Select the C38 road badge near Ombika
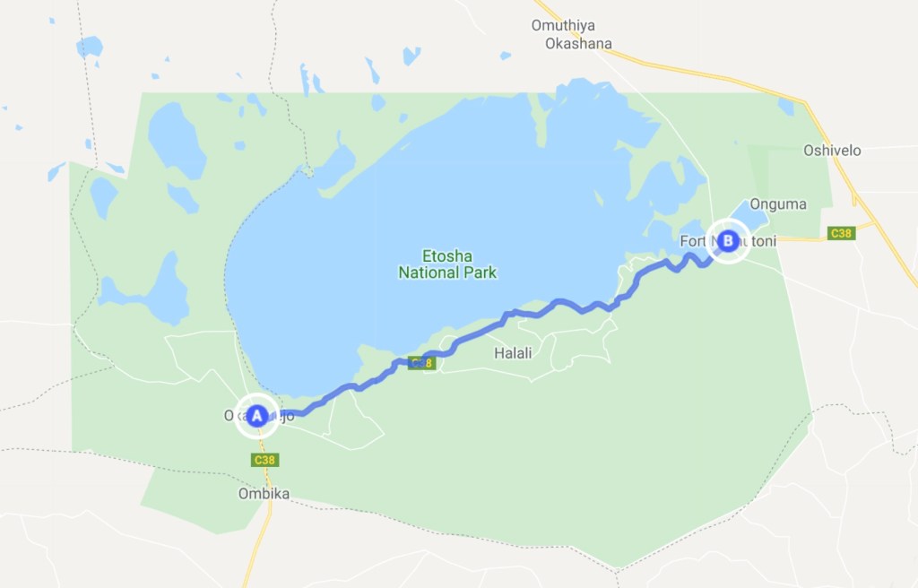This screenshot has width=918, height=588. [x=264, y=460]
